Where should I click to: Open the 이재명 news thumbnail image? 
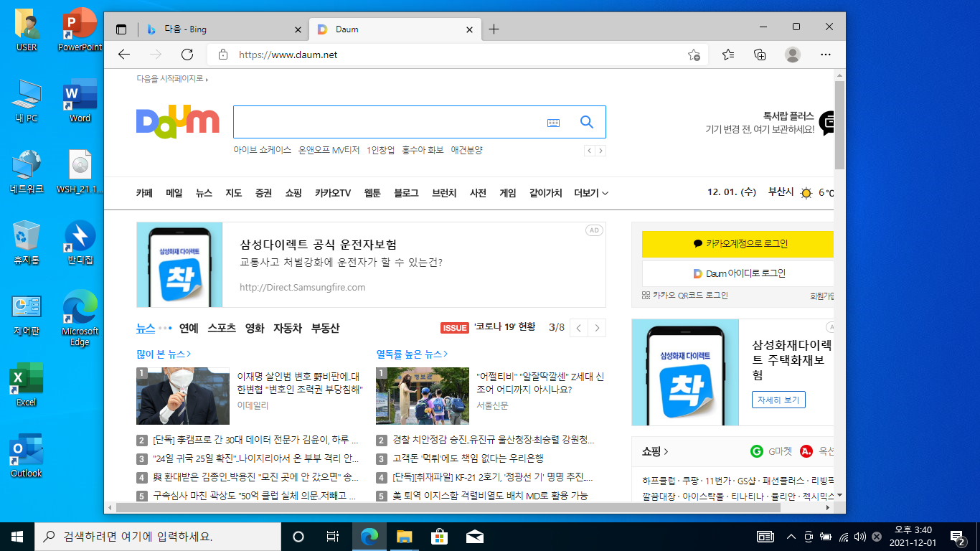coord(183,396)
